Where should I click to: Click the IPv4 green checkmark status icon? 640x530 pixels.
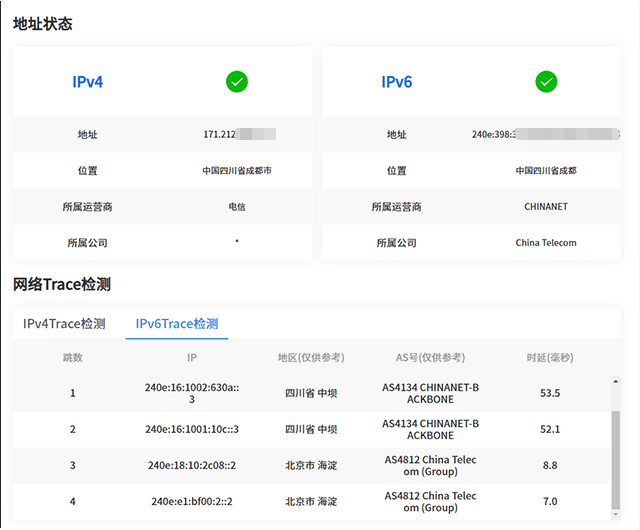click(x=237, y=82)
